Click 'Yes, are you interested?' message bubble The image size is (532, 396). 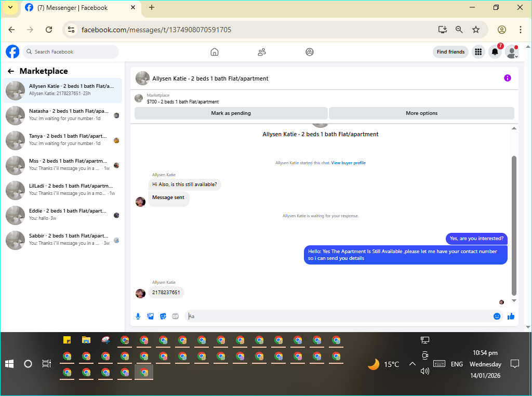476,239
